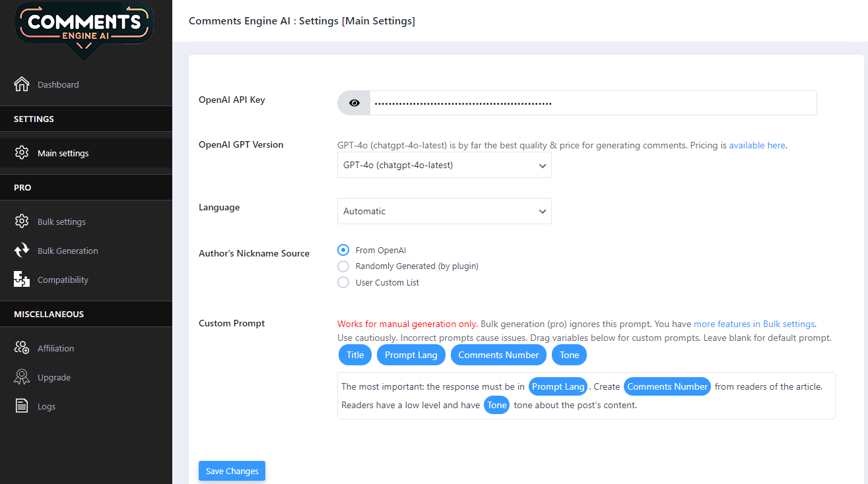The height and width of the screenshot is (484, 868).
Task: Click inside the custom prompt text area
Action: point(586,396)
